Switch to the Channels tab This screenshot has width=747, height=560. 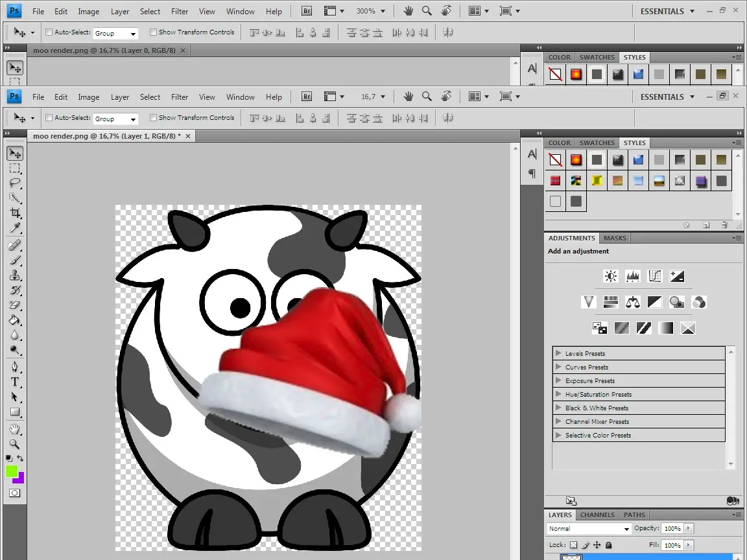597,515
